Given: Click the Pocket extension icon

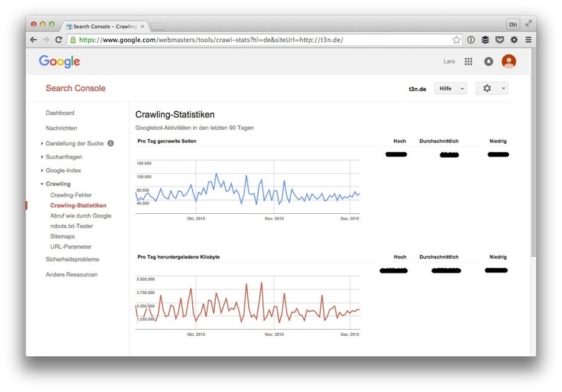Looking at the screenshot, I should pos(500,40).
